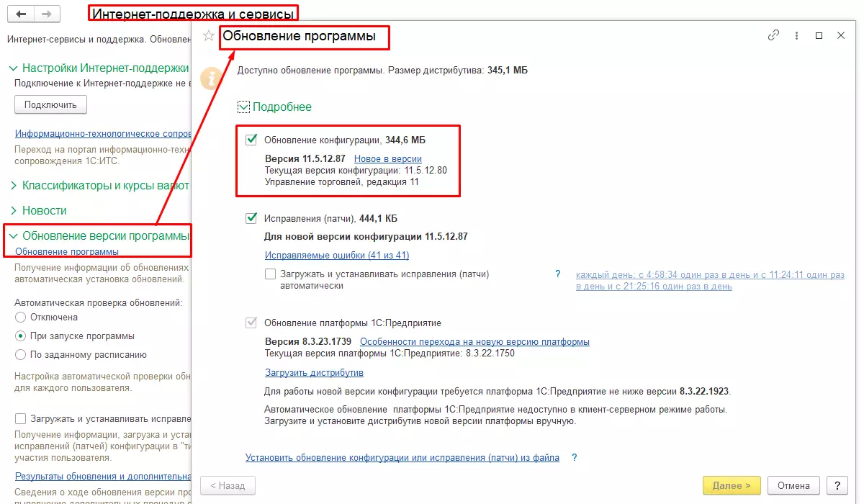This screenshot has width=864, height=504.
Task: Open Особенности перехода на новую версию платформы link
Action: pyautogui.click(x=474, y=341)
